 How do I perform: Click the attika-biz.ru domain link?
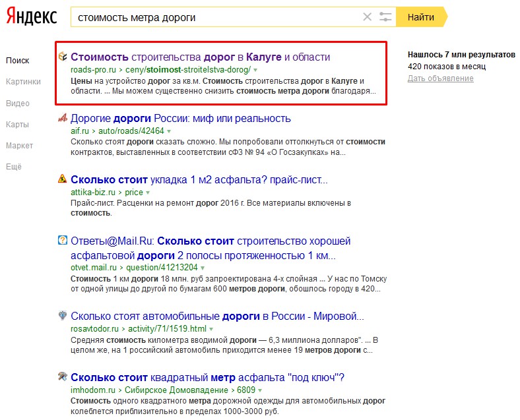93,193
